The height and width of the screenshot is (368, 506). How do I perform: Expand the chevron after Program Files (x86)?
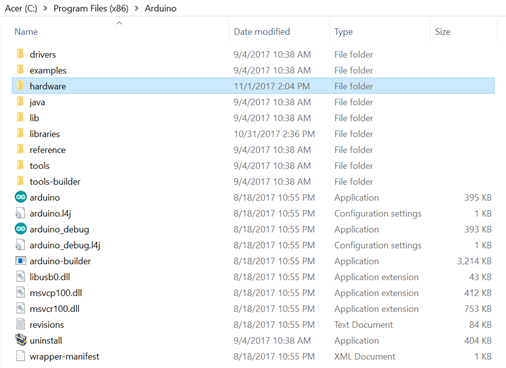click(137, 9)
